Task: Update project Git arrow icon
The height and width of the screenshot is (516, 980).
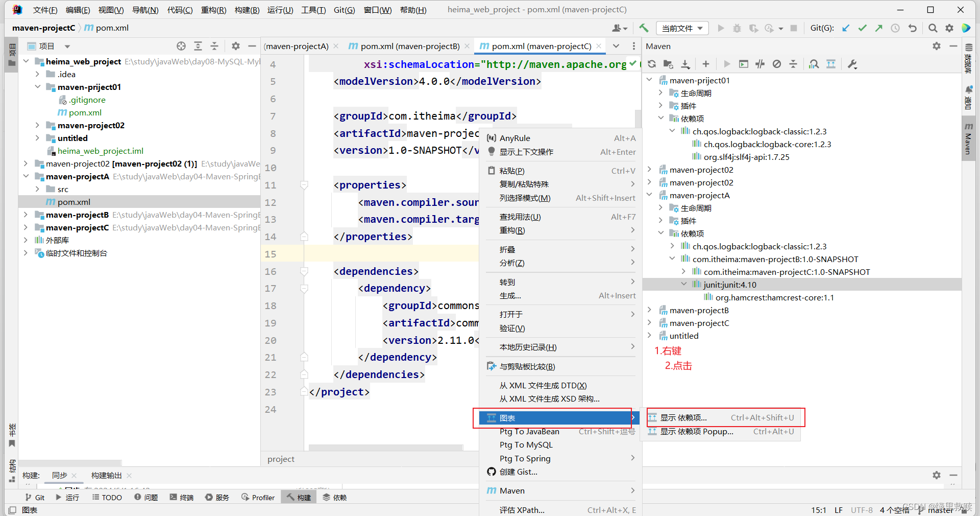Action: (x=846, y=28)
